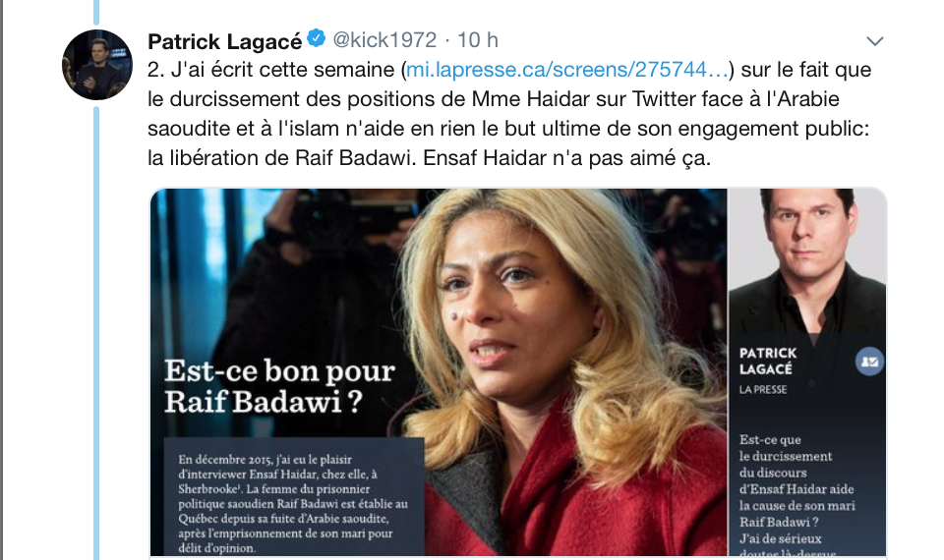944x560 pixels.
Task: Click the article intro box 'En décembre 2015'
Action: tap(294, 497)
